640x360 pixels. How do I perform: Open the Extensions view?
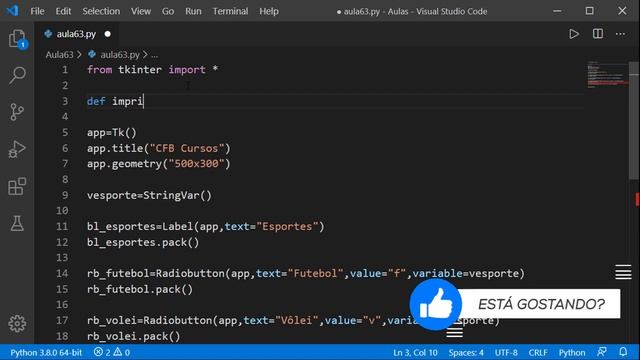pyautogui.click(x=17, y=186)
